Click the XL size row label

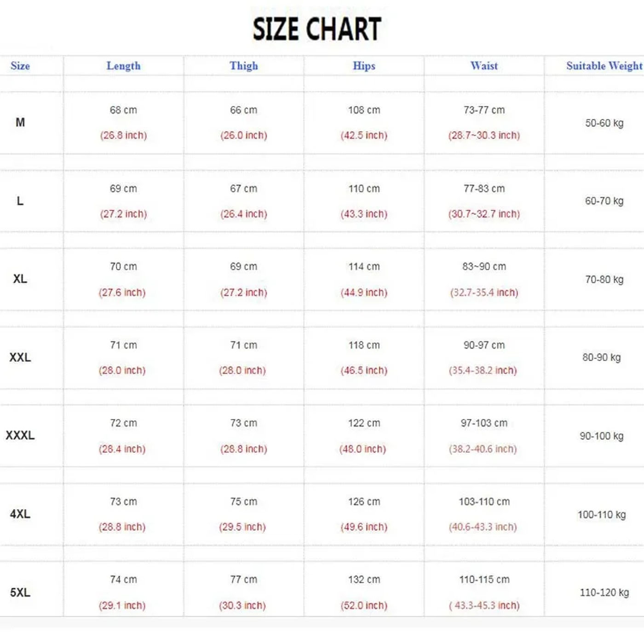click(x=20, y=279)
